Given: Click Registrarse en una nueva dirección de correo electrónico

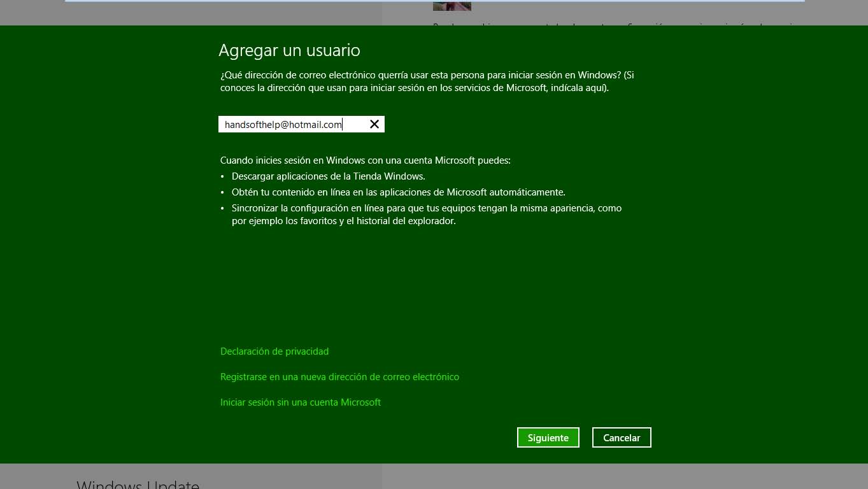Looking at the screenshot, I should coord(339,377).
